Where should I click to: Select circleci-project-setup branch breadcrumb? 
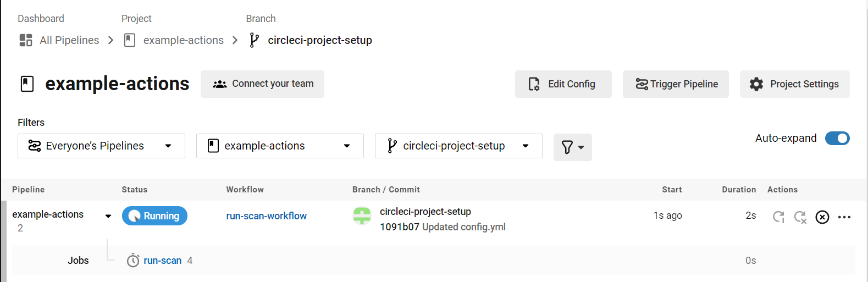(x=320, y=40)
